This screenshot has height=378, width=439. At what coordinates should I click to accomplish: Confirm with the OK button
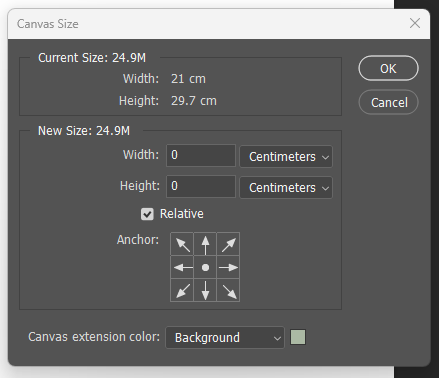tap(388, 68)
